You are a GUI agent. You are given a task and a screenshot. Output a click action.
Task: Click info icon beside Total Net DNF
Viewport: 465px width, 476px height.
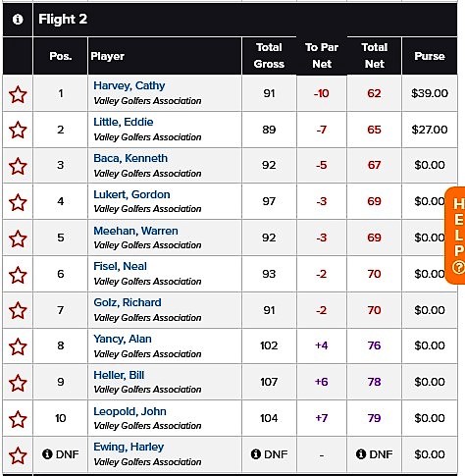point(361,453)
